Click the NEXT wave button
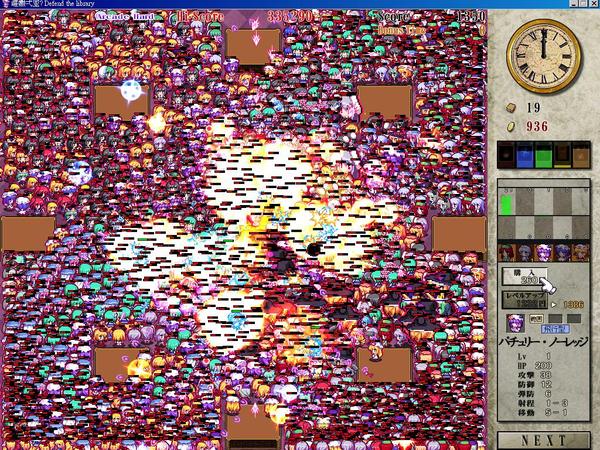 point(543,440)
